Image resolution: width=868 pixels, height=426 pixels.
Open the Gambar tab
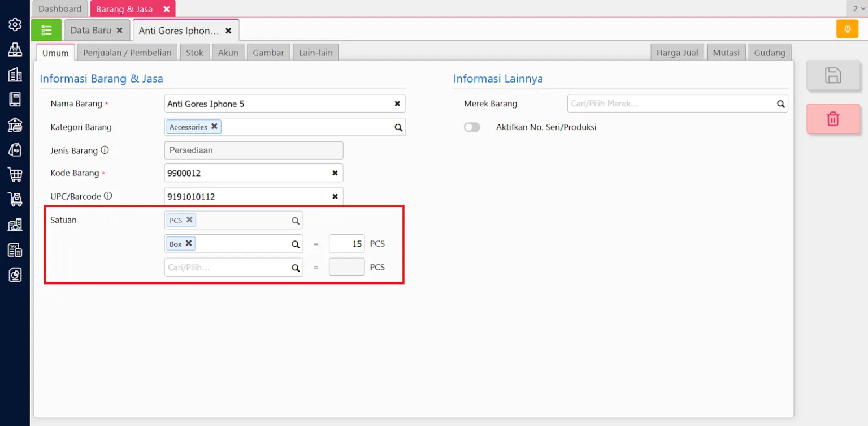tap(268, 52)
